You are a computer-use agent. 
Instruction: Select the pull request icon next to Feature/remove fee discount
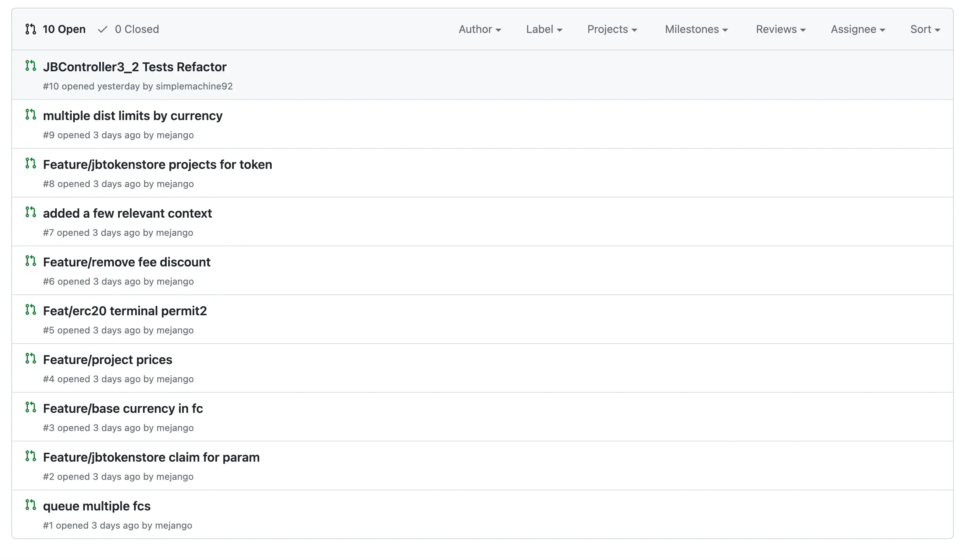pyautogui.click(x=31, y=261)
